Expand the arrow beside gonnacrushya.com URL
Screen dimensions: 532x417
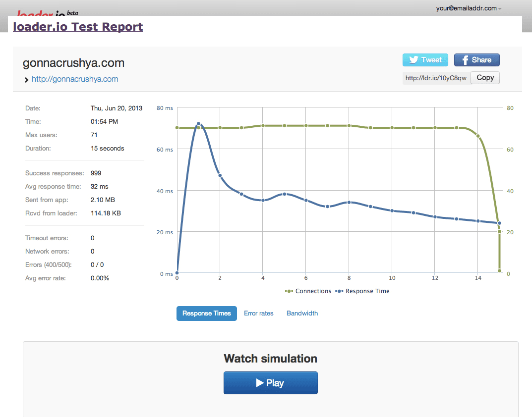pos(26,80)
